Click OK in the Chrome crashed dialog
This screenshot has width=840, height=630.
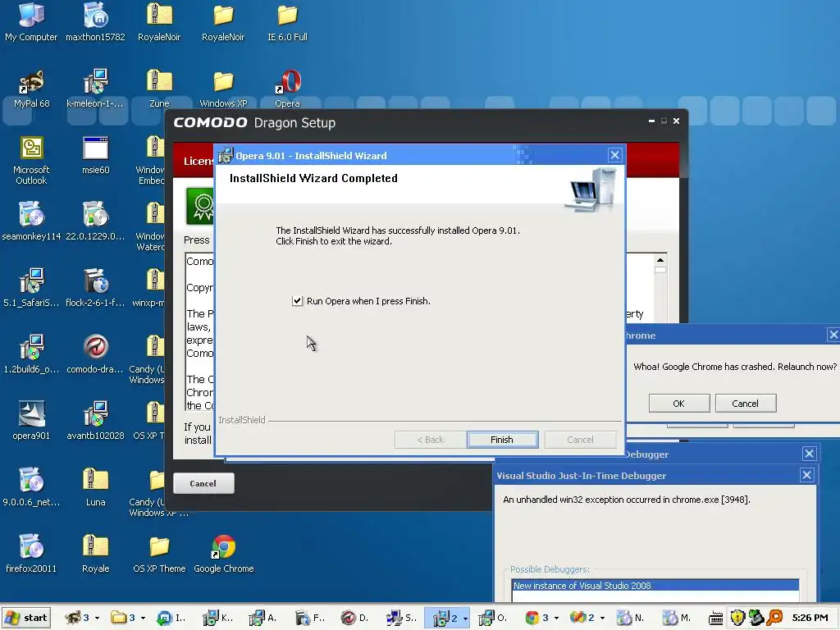pyautogui.click(x=678, y=404)
